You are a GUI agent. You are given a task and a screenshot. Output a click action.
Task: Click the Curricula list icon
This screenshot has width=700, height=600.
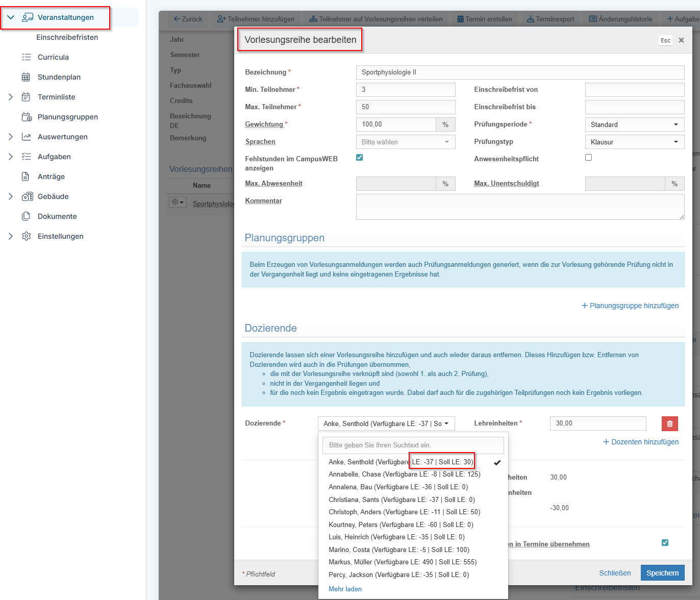click(26, 57)
